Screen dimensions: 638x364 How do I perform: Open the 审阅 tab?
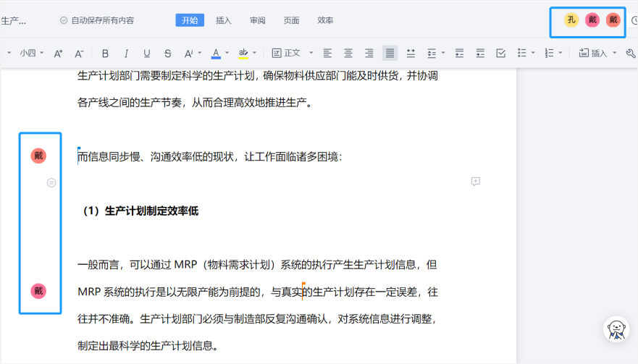pos(258,20)
